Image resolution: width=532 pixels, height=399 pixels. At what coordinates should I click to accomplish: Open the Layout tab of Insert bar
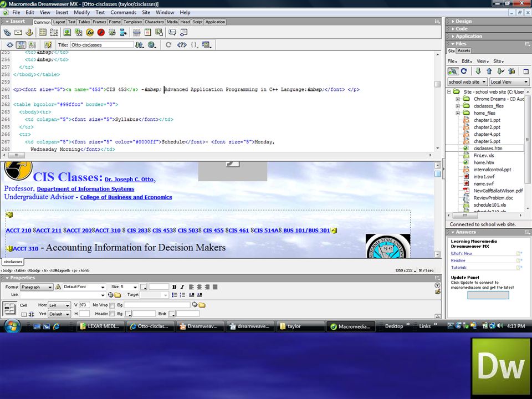[x=59, y=22]
